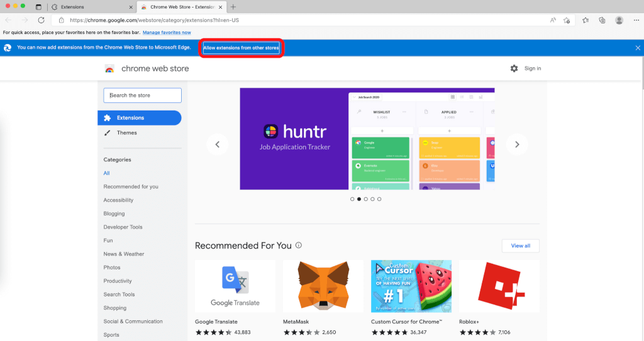This screenshot has width=644, height=341.
Task: Select Themes in the sidebar
Action: click(x=126, y=133)
